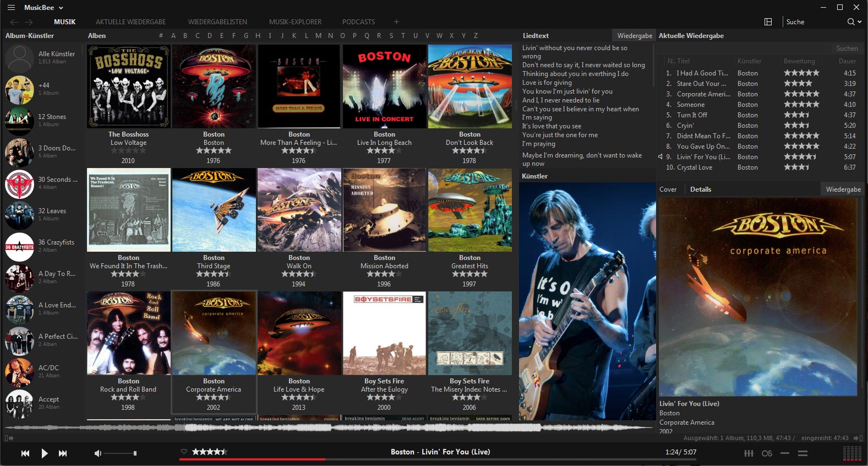Sort playlist by Bewertung column
Viewport: 868px width, 466px height.
pos(799,61)
